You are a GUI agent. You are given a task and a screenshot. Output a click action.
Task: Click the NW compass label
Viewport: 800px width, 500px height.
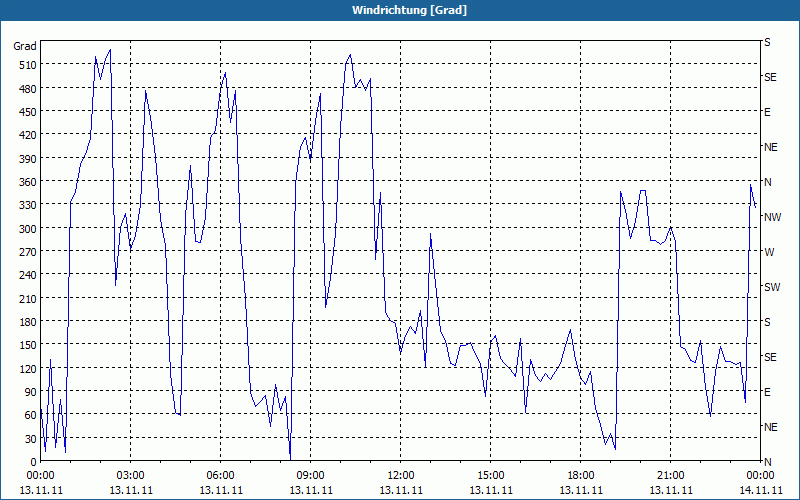click(772, 217)
